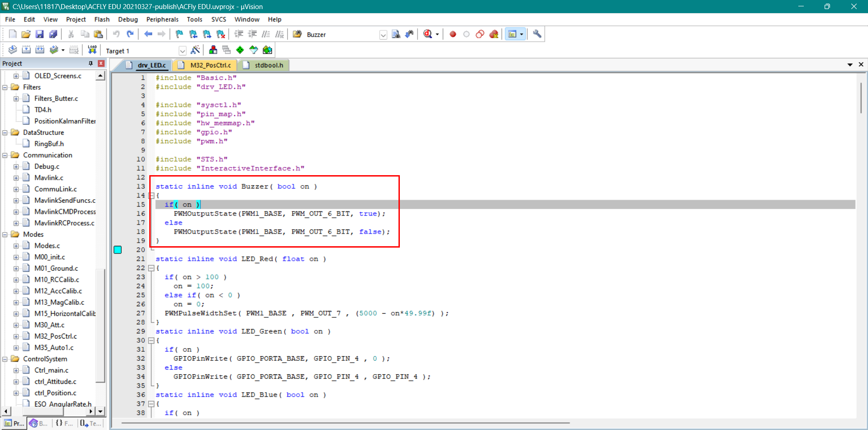Open the Configuration wrench icon
The width and height of the screenshot is (868, 430).
click(x=537, y=34)
